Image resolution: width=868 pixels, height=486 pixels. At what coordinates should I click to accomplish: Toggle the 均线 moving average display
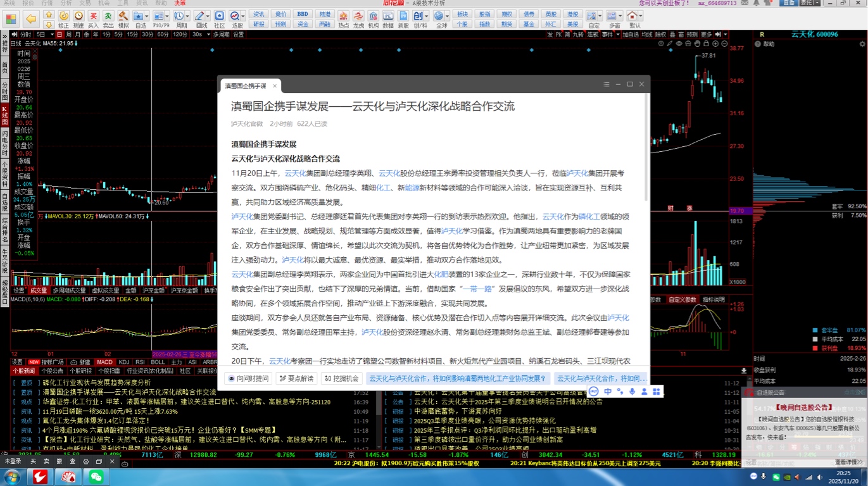coord(647,34)
